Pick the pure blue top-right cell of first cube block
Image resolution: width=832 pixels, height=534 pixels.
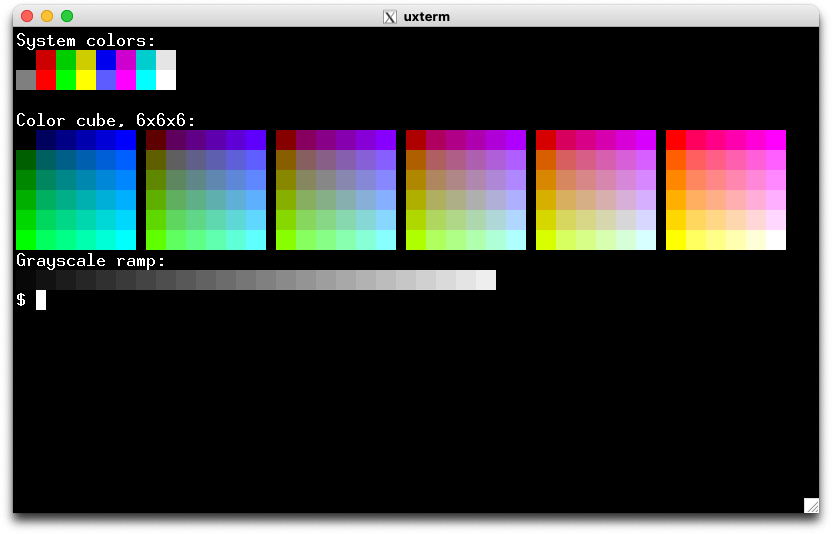coord(126,140)
